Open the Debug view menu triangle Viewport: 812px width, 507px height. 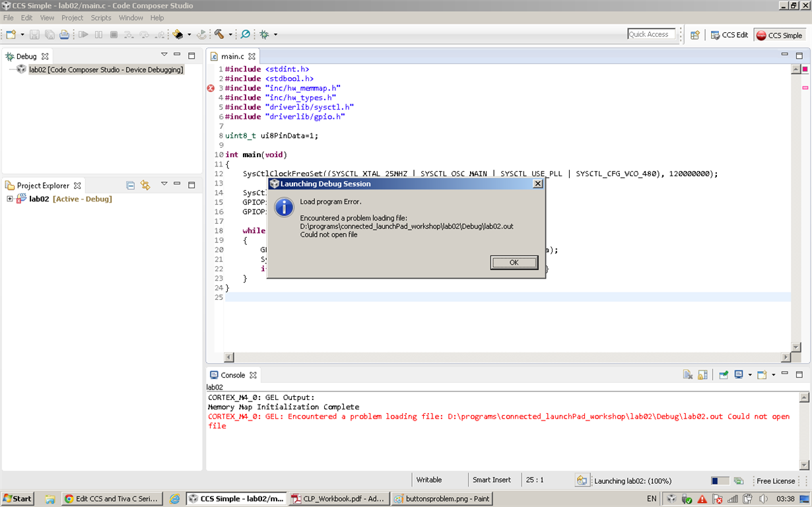click(164, 55)
